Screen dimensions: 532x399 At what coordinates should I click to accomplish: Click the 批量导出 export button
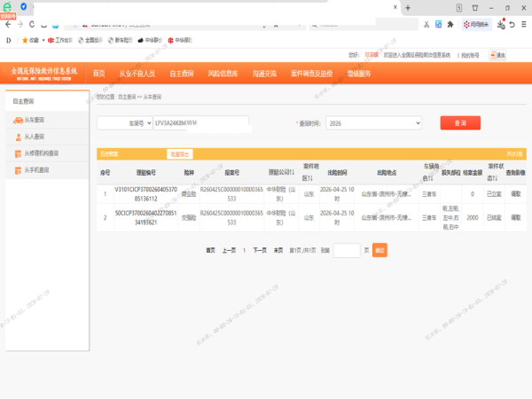click(180, 154)
